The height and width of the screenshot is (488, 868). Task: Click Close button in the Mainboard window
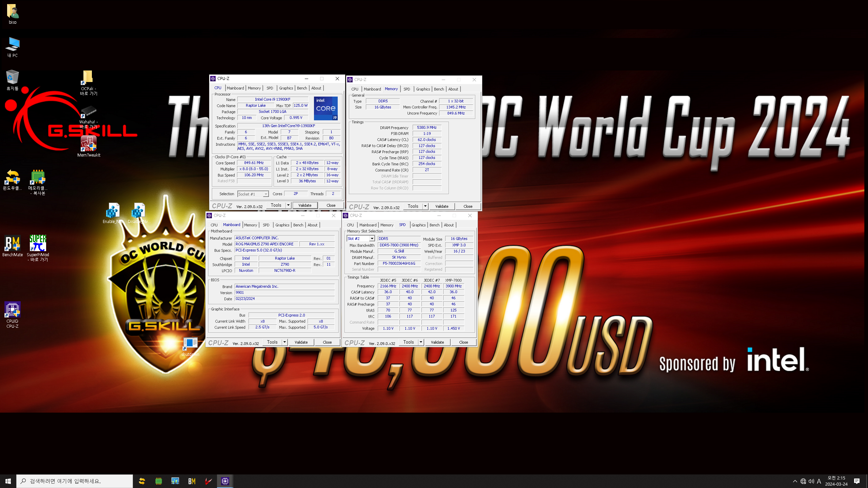tap(327, 342)
